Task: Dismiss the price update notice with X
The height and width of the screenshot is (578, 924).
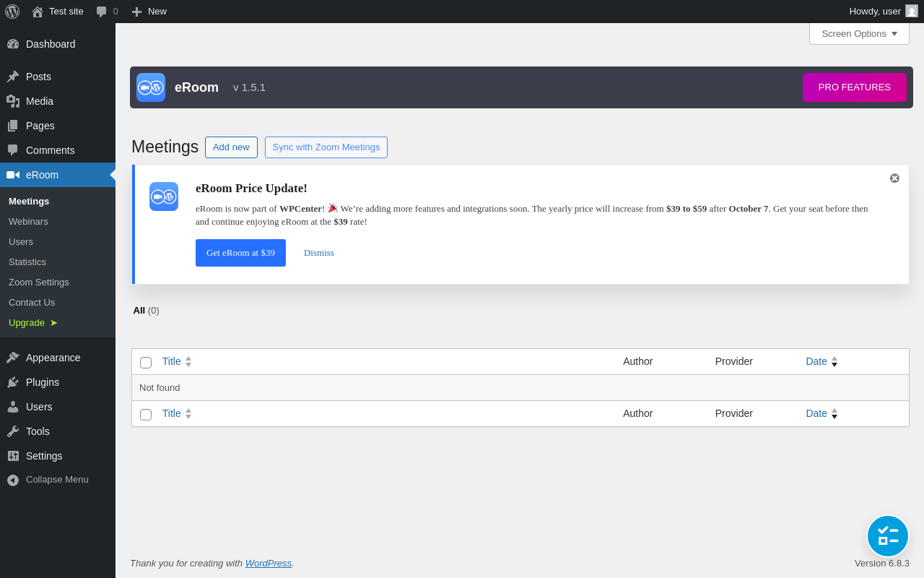Action: pos(894,178)
